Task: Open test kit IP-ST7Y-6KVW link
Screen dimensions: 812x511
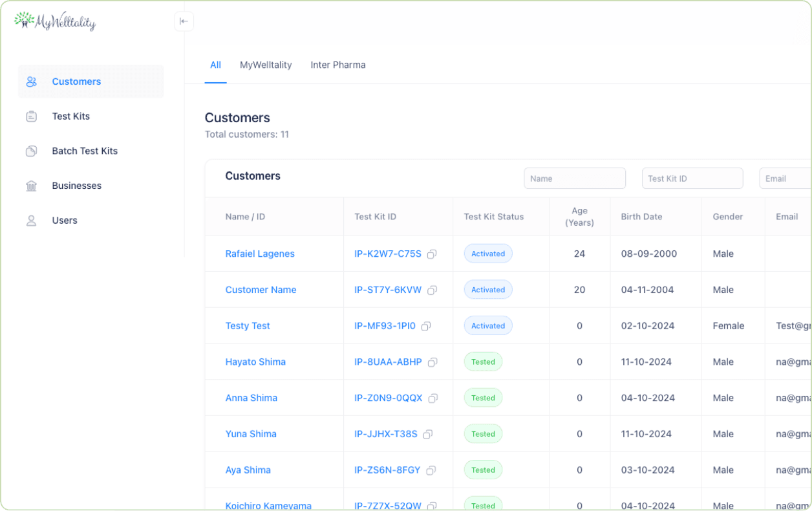Action: (x=388, y=290)
